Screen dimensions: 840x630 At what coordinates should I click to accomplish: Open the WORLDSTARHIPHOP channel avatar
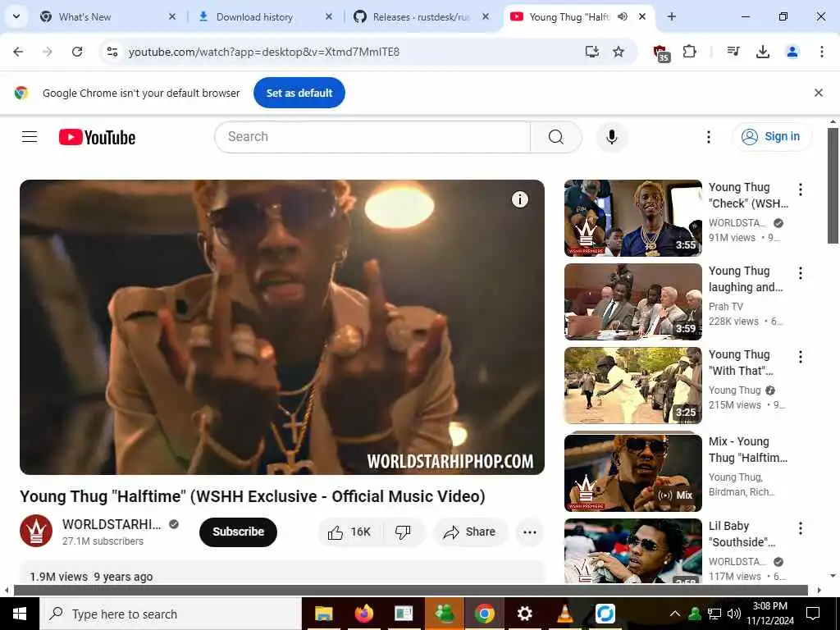tap(36, 531)
